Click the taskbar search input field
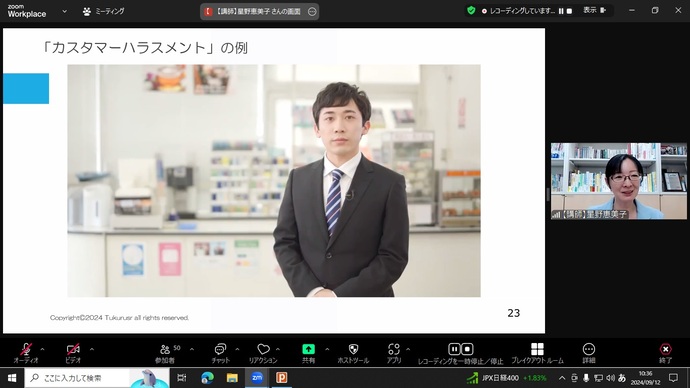 tap(97, 378)
